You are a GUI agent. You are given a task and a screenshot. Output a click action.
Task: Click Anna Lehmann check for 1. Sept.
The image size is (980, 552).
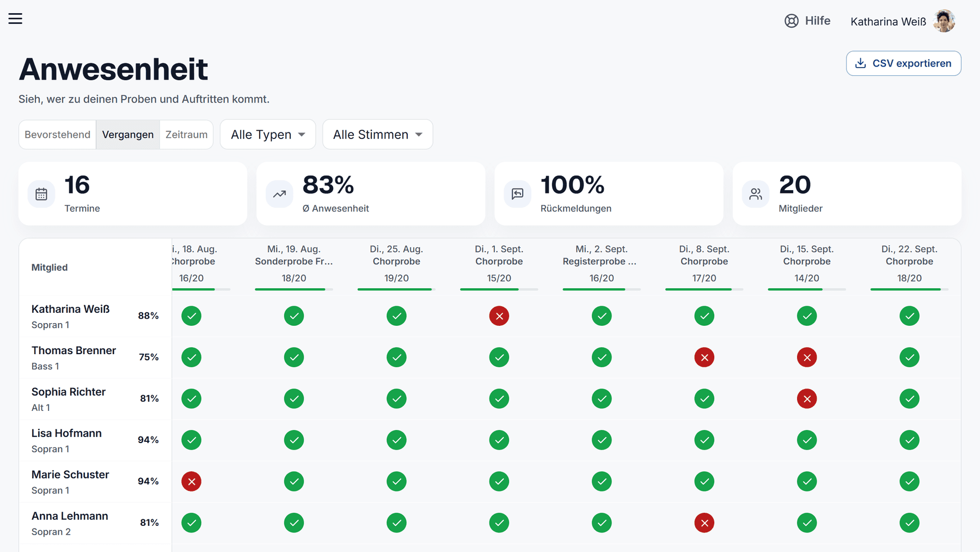point(499,523)
